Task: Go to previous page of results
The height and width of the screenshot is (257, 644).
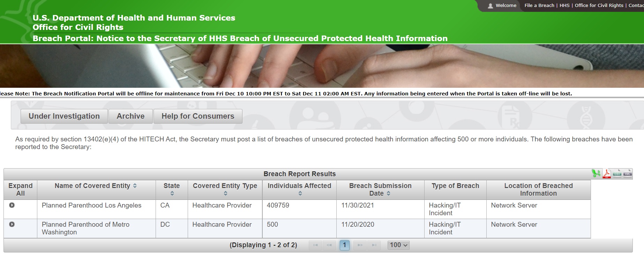Action: click(329, 245)
